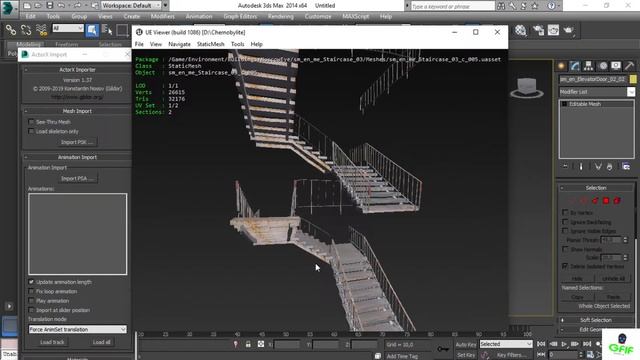Screen dimensions: 640x360
Task: Open the StaticMesh menu in UE Viewer
Action: point(211,44)
